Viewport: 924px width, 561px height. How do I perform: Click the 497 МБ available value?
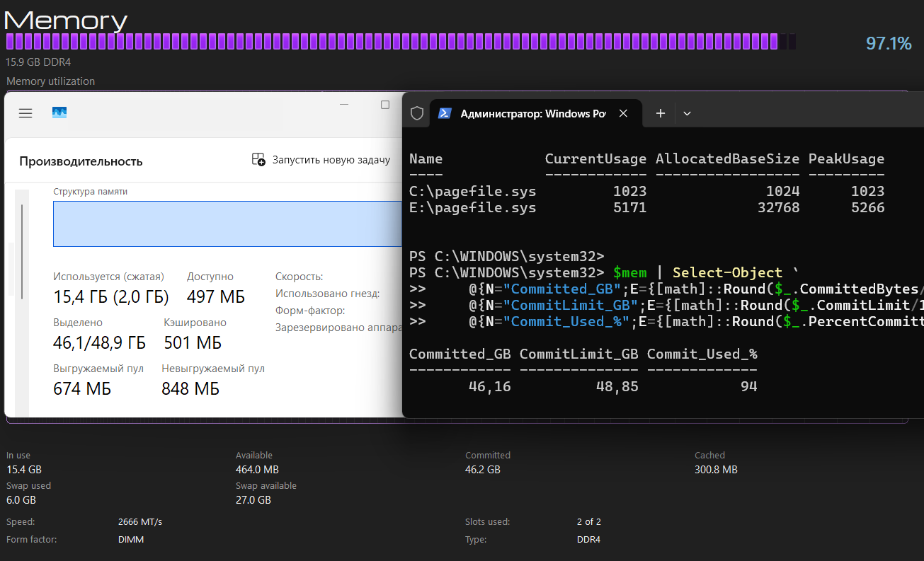[216, 296]
